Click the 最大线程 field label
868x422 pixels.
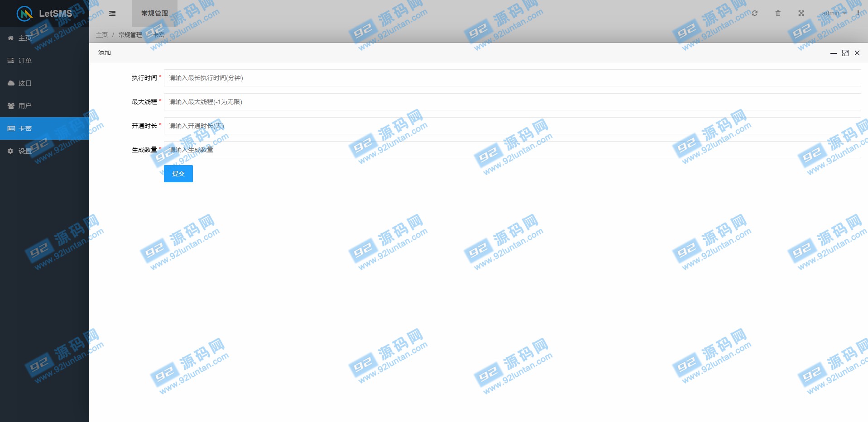[x=144, y=102]
